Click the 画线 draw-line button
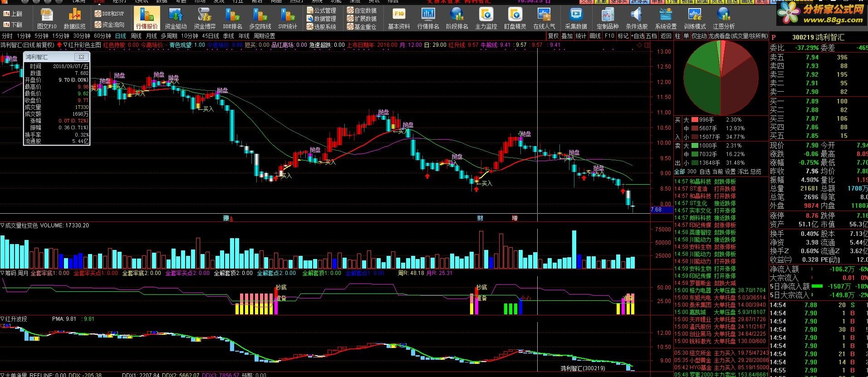Viewport: 868px width, 377px height. [595, 36]
